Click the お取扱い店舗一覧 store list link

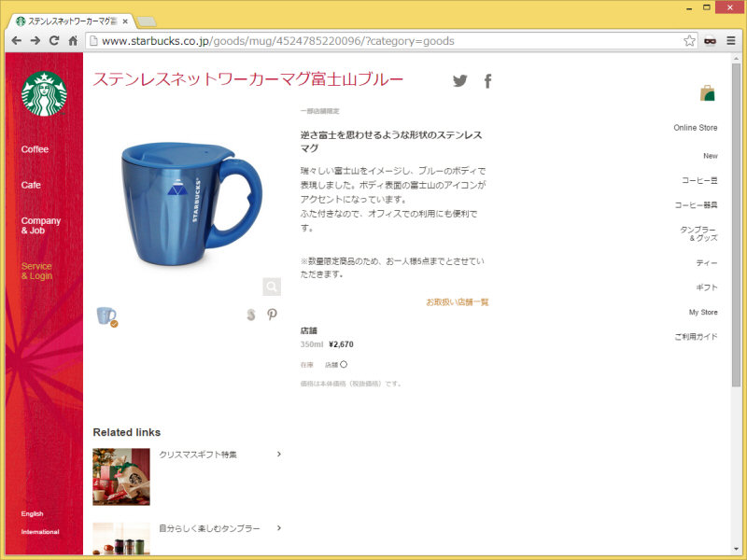click(457, 302)
